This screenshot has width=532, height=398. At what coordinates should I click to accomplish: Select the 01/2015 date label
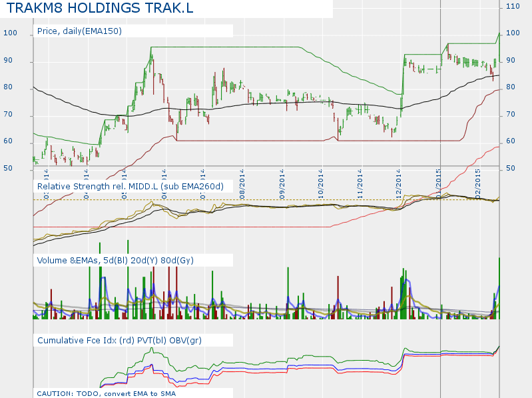[x=438, y=184]
